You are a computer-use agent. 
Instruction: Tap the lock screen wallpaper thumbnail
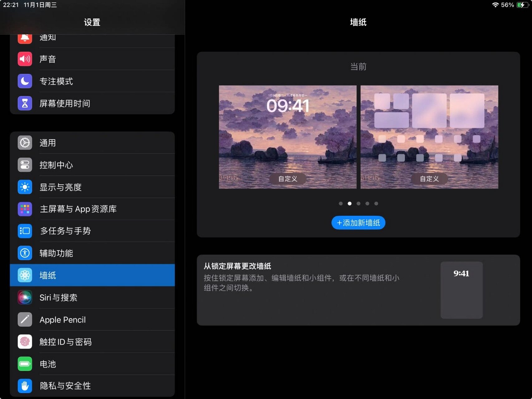click(x=288, y=137)
